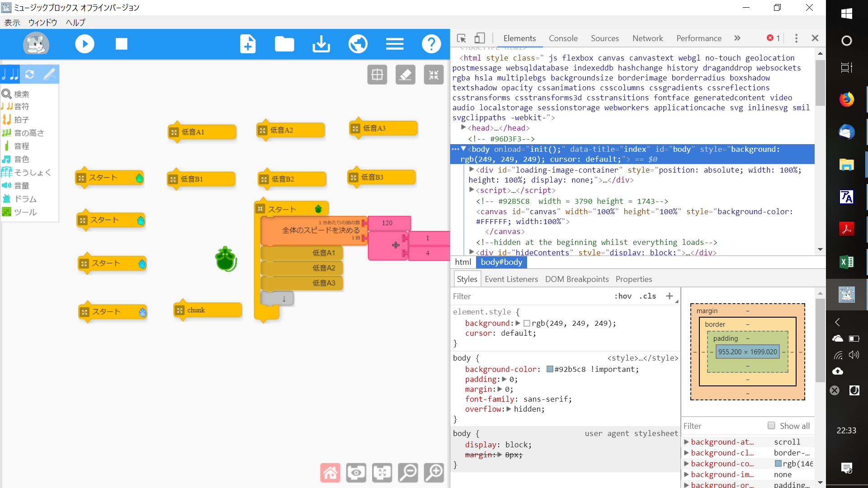Create a new project file
The height and width of the screenshot is (488, 868).
click(x=248, y=44)
